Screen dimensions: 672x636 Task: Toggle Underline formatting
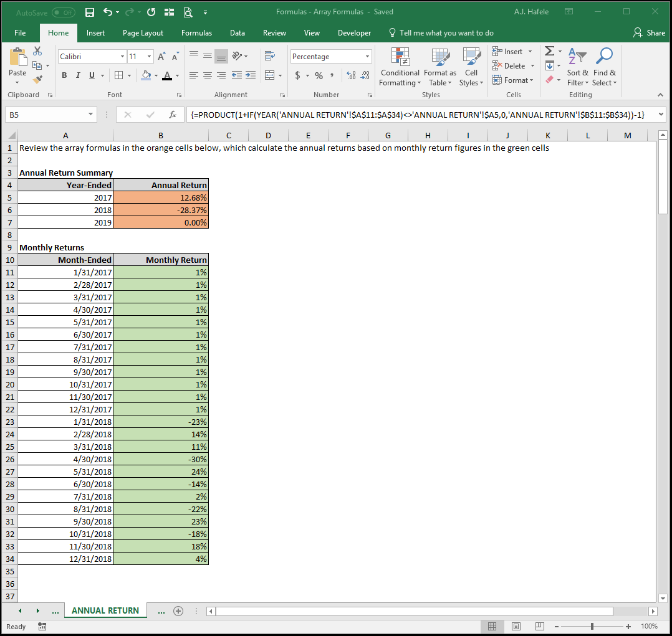point(92,75)
